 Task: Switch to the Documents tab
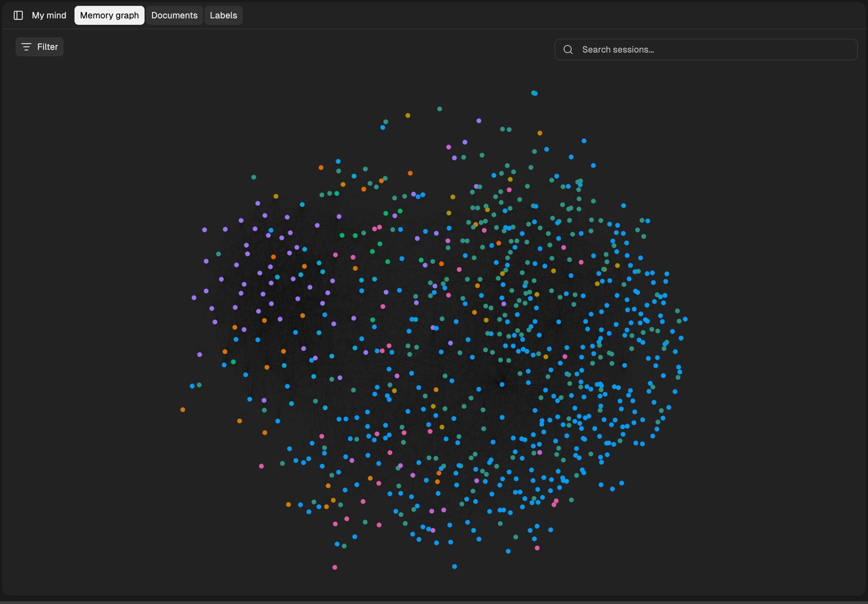pyautogui.click(x=174, y=15)
